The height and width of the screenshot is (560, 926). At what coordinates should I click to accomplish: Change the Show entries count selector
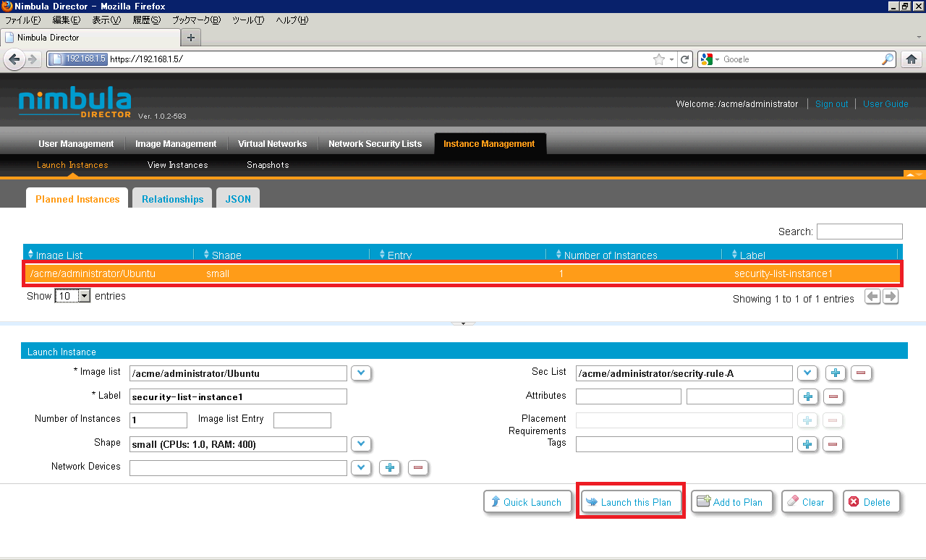tap(72, 296)
